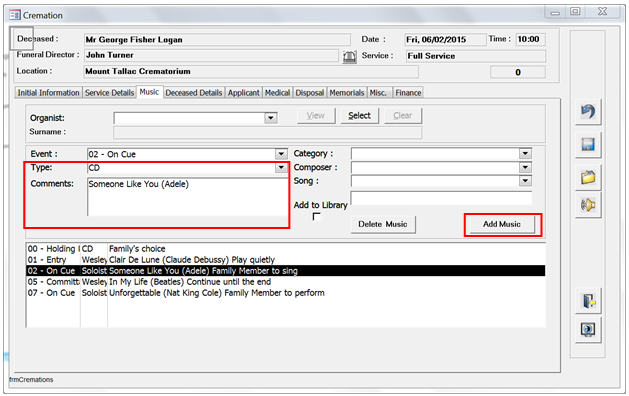The height and width of the screenshot is (396, 629).
Task: Click the open folder icon in the right sidebar
Action: [588, 177]
